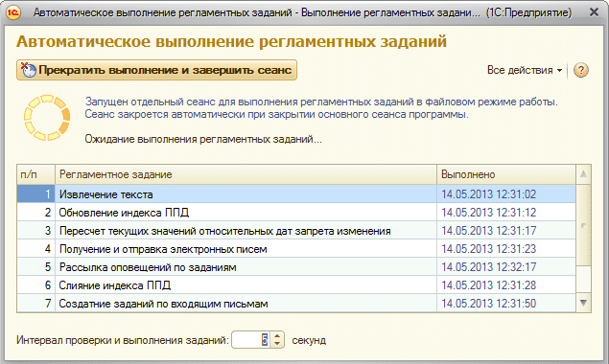Image resolution: width=609 pixels, height=364 pixels.
Task: Select 'Пересчет текущих значений относительных дат запрета изменения'
Action: coord(296,231)
